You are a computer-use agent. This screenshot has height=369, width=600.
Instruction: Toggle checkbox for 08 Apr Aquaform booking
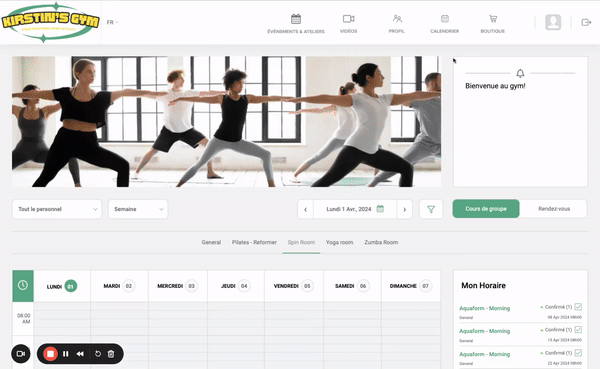(x=578, y=307)
